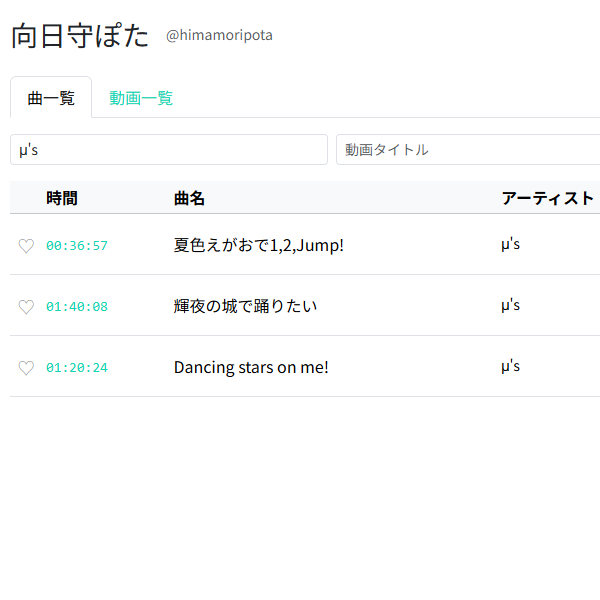This screenshot has width=600, height=600.
Task: Sort by the 曲名 column header
Action: (x=189, y=198)
